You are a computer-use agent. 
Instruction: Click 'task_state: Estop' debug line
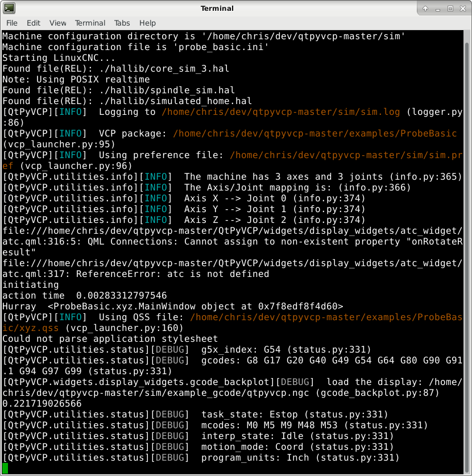[195, 415]
